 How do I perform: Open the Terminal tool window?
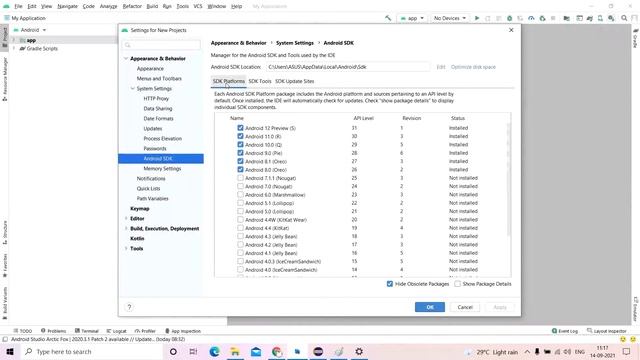87,331
